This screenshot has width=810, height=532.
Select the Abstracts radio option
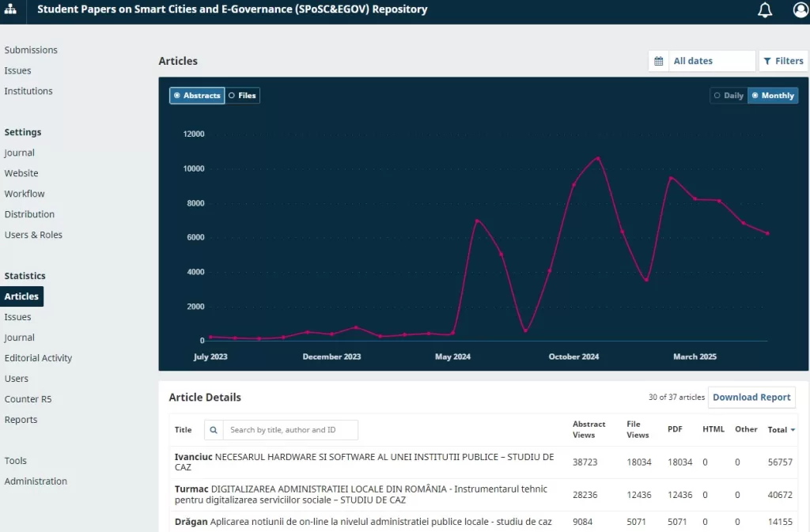click(x=197, y=96)
